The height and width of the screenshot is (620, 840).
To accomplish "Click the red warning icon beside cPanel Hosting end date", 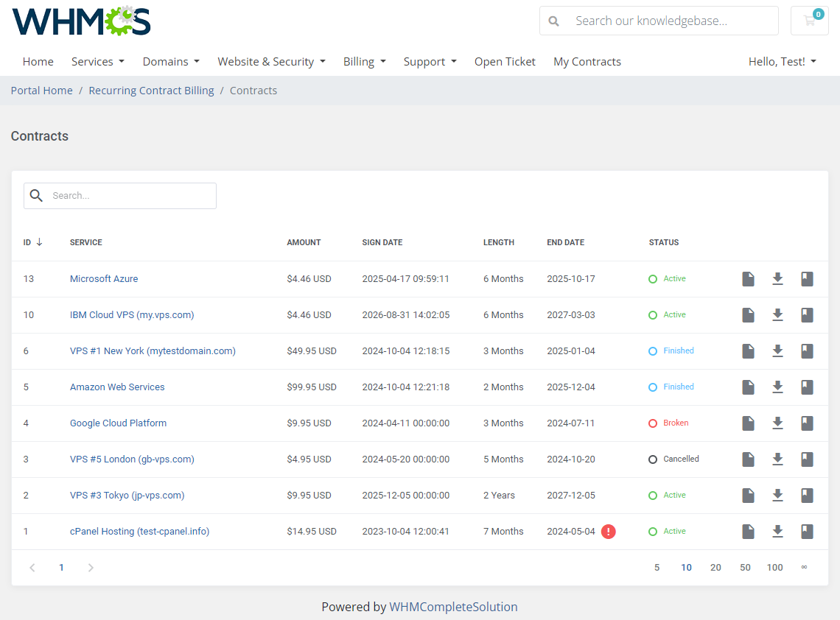I will 608,531.
